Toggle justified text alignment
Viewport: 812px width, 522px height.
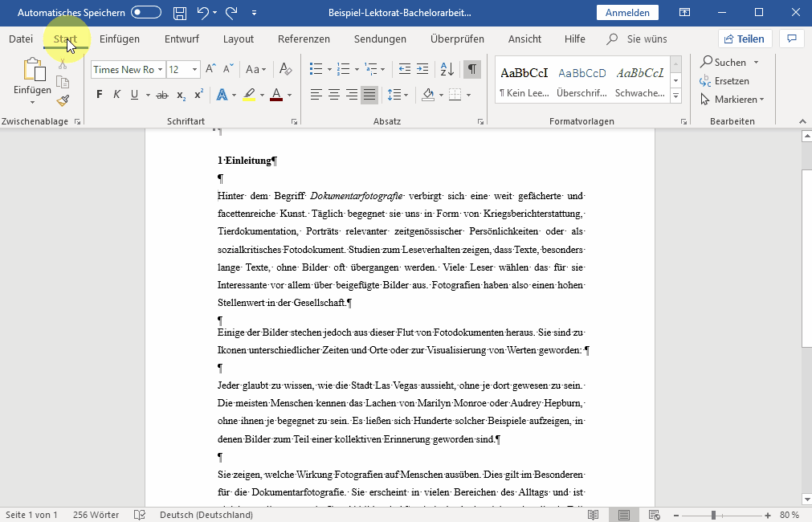click(369, 95)
